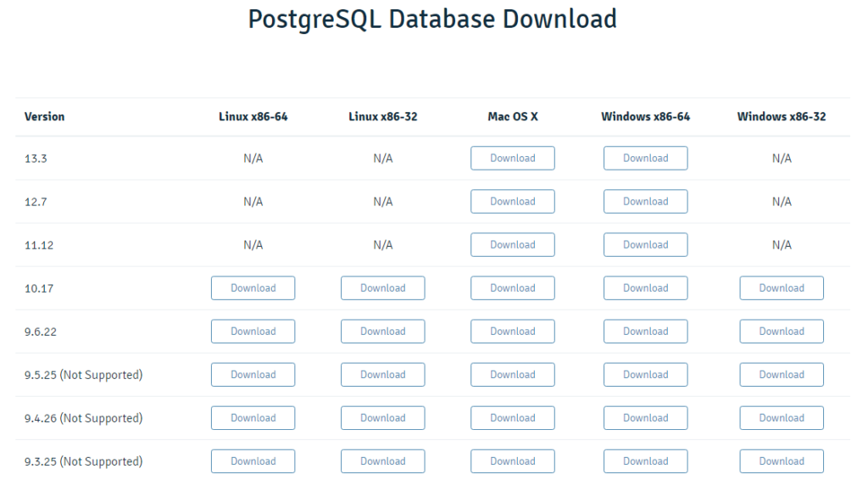The width and height of the screenshot is (868, 491).
Task: Click N/A for 13.3 Linux x86-32
Action: click(383, 159)
